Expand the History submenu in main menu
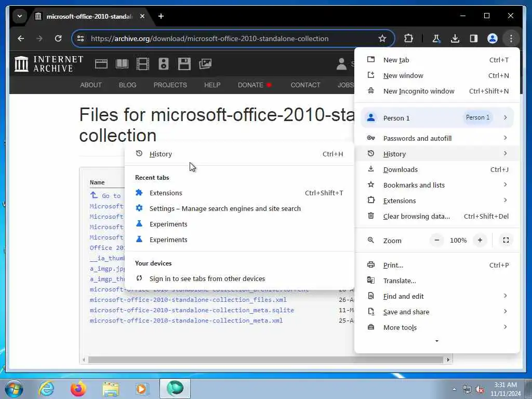532x399 pixels. coord(437,154)
